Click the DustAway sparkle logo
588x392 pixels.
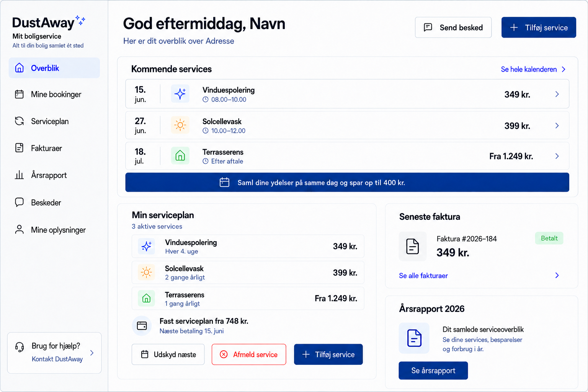tap(80, 21)
